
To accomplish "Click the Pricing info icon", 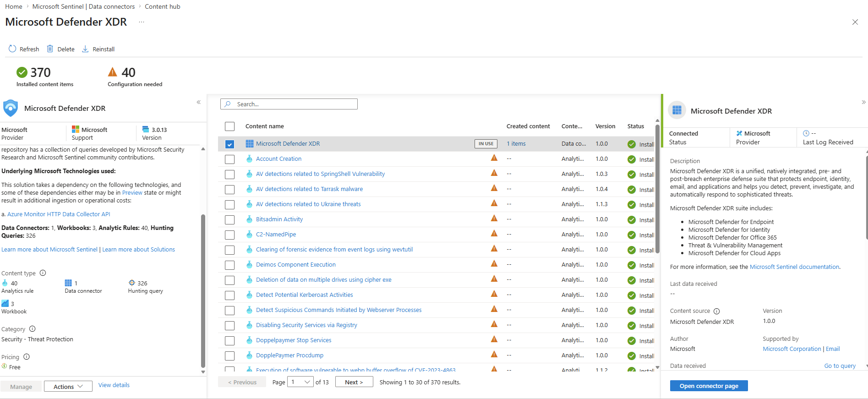I will click(x=27, y=357).
